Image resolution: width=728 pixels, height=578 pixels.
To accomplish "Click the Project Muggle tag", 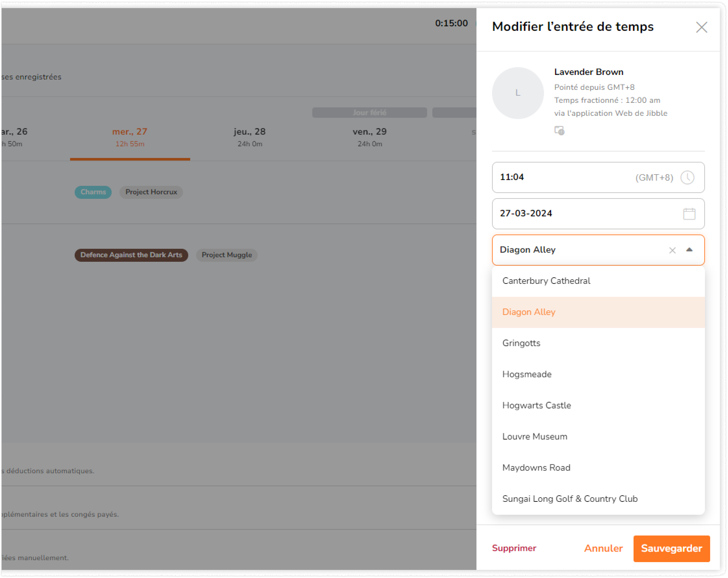I will 227,255.
